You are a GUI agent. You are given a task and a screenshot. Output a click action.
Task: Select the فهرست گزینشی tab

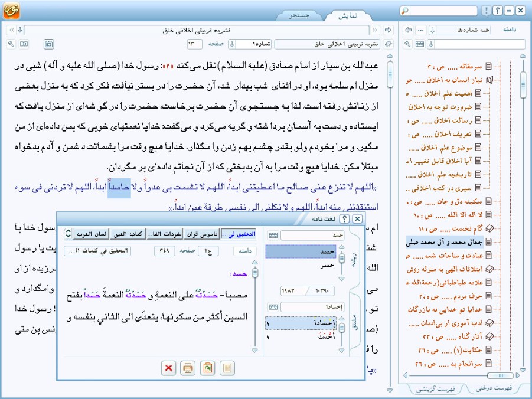[x=436, y=389]
